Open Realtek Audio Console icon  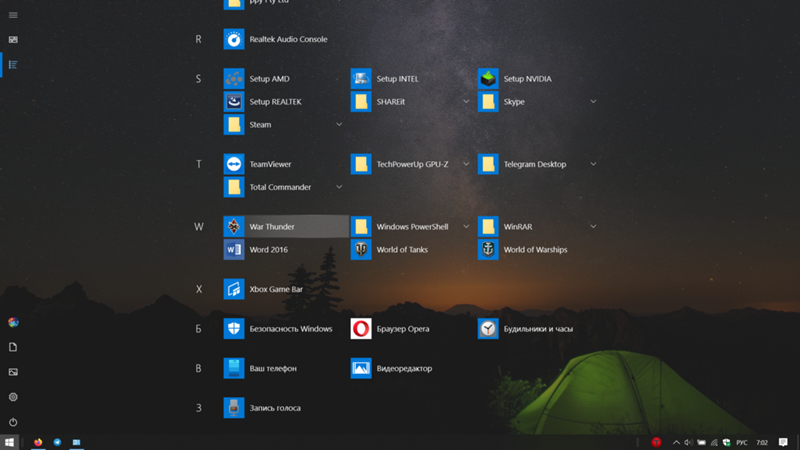234,39
